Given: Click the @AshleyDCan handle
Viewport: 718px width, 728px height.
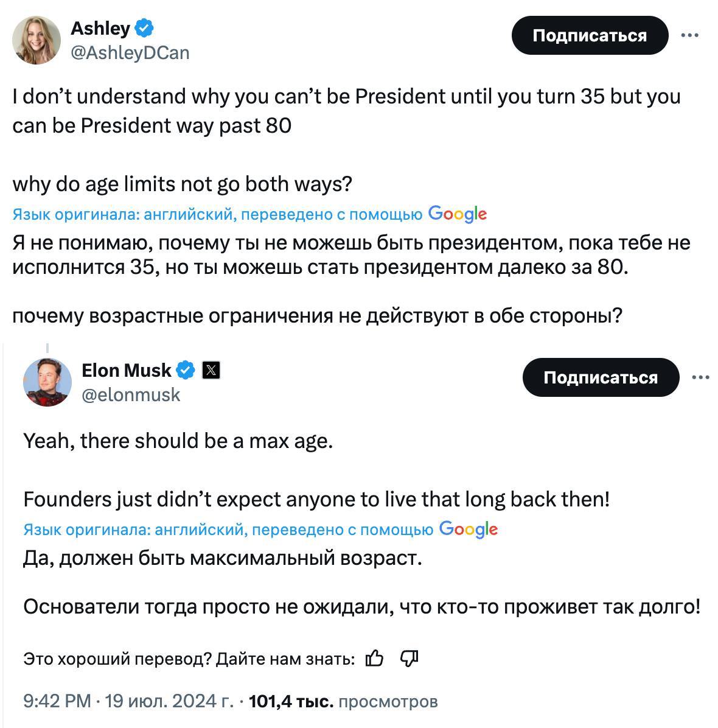Looking at the screenshot, I should 130,53.
